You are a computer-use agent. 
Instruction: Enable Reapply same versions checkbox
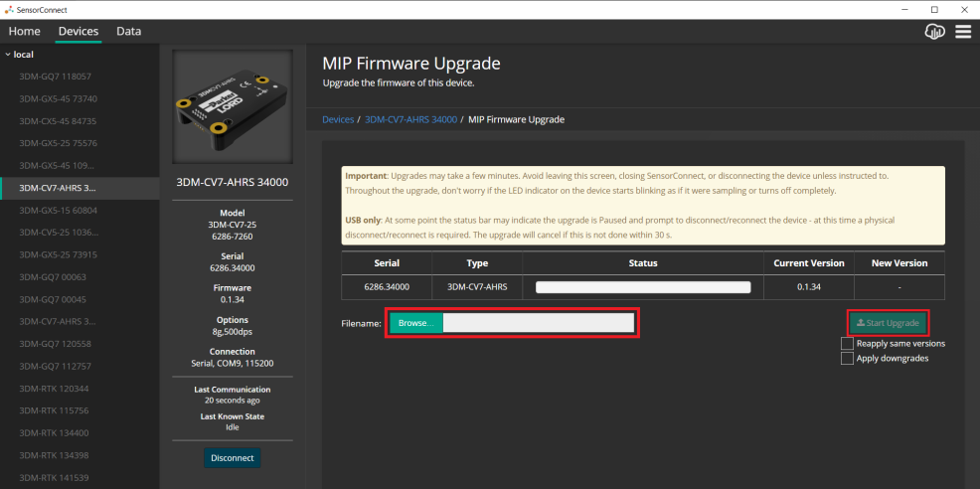coord(847,343)
